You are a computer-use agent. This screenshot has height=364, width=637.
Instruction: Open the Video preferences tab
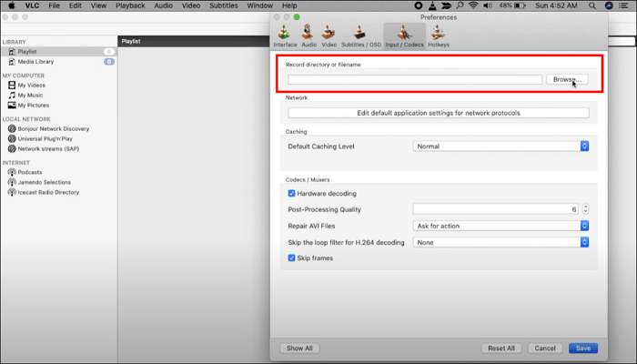[x=329, y=36]
